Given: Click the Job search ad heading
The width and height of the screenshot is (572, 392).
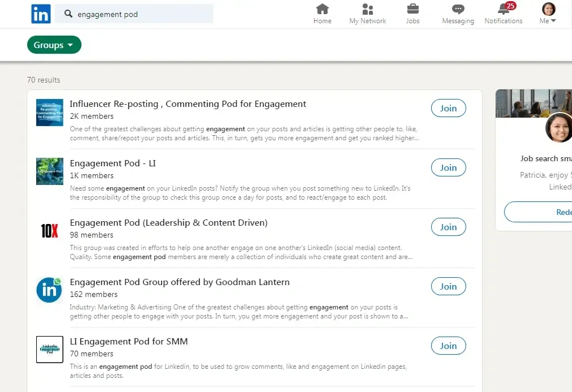Looking at the screenshot, I should coord(546,158).
